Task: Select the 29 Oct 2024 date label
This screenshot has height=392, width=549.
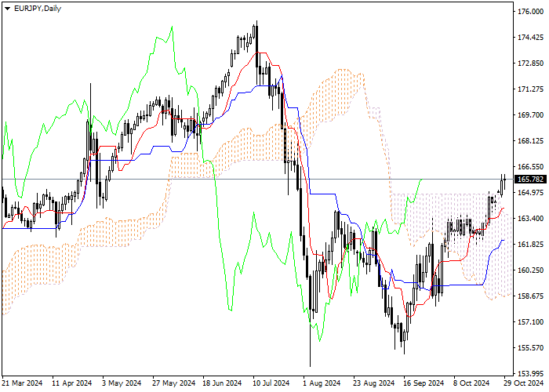Action: [524, 383]
